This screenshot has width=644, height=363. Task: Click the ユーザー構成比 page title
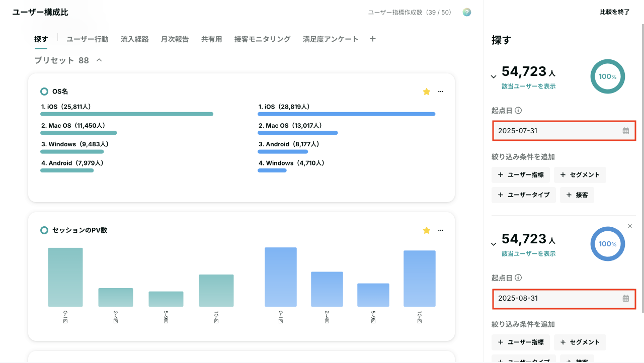point(40,12)
